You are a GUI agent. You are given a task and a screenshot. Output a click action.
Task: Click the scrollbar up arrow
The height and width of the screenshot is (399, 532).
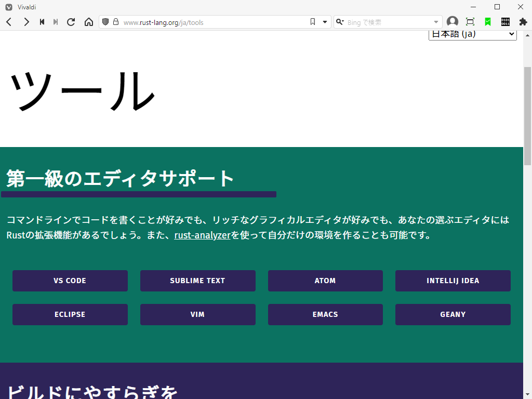pos(527,35)
